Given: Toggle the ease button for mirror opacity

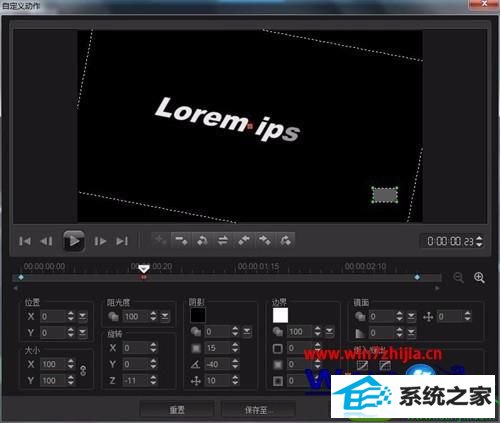Looking at the screenshot, I should click(x=411, y=316).
